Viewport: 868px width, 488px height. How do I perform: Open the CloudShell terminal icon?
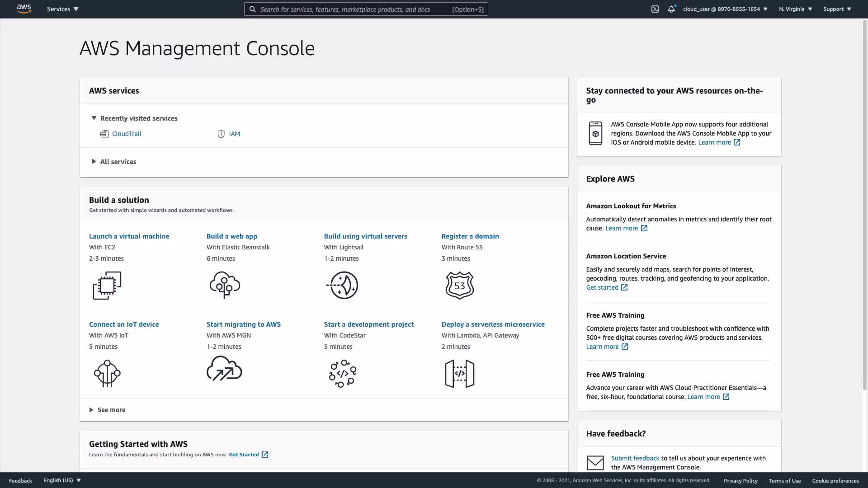(655, 9)
